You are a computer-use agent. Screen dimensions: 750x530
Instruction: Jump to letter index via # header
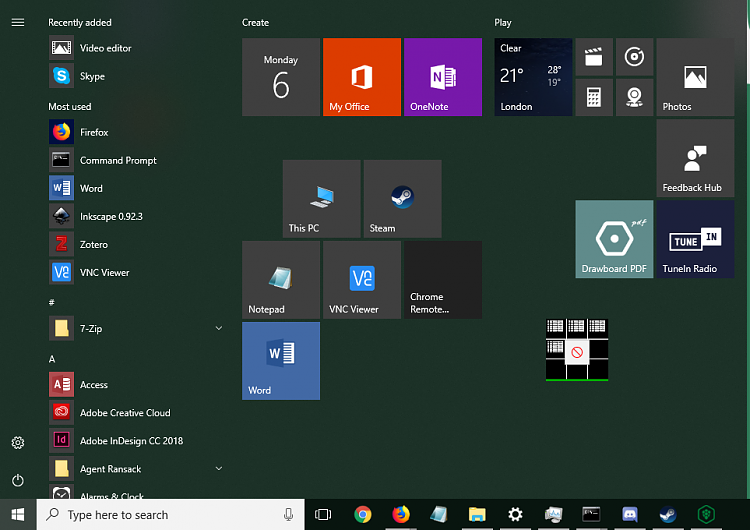pyautogui.click(x=52, y=302)
